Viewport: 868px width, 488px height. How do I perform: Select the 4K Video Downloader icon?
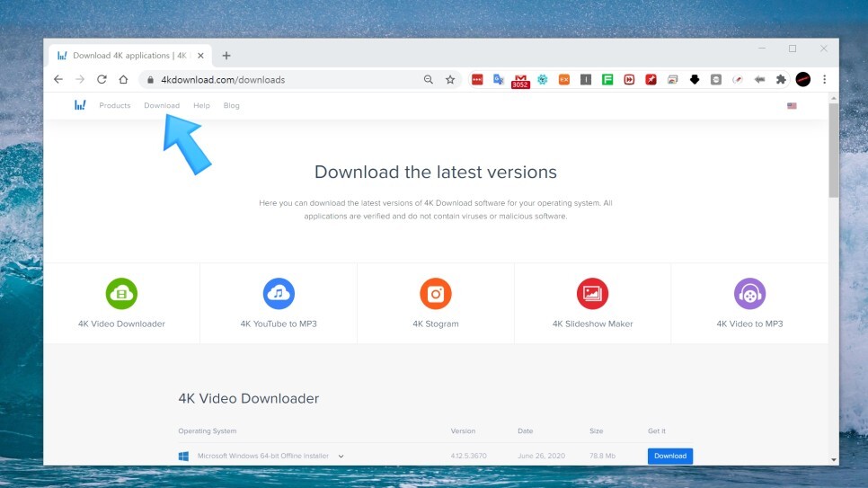(x=121, y=294)
